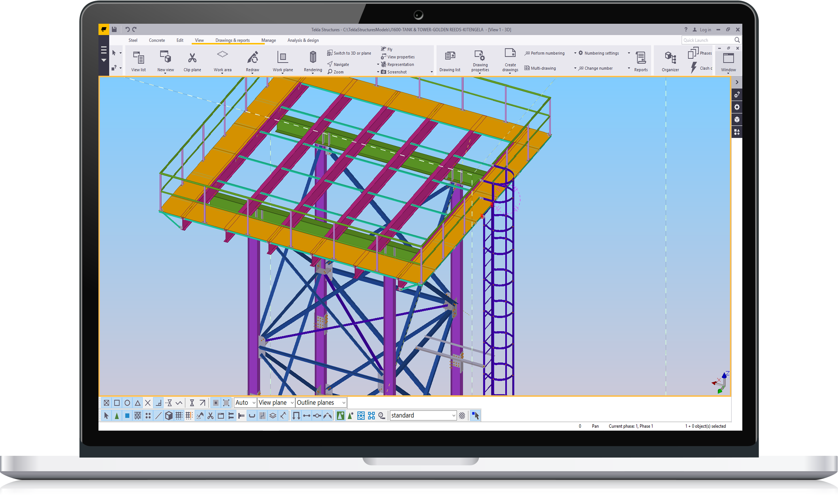Toggle snap to center points circle switch
Screen dimensions: 838x504
coord(127,403)
